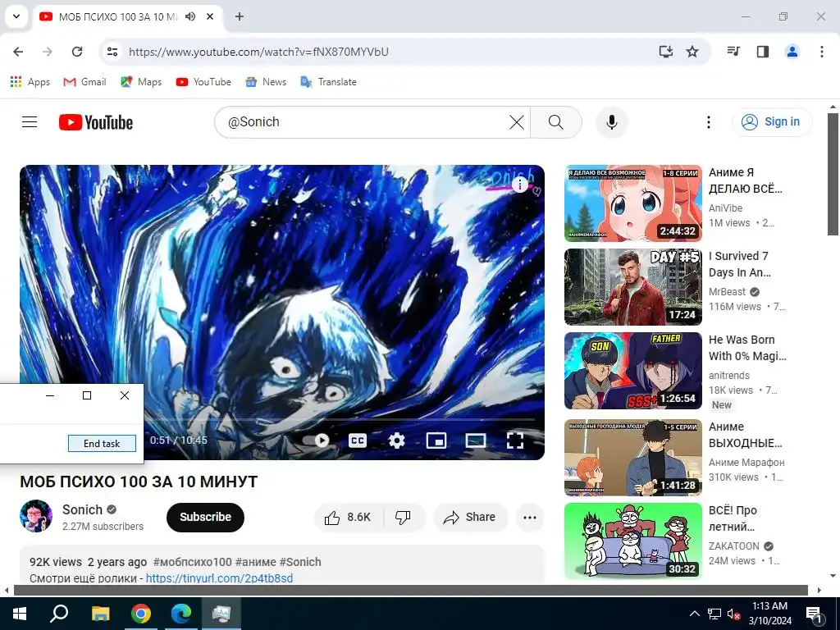Subscribe to Sonich channel
Viewport: 840px width, 630px height.
[205, 517]
